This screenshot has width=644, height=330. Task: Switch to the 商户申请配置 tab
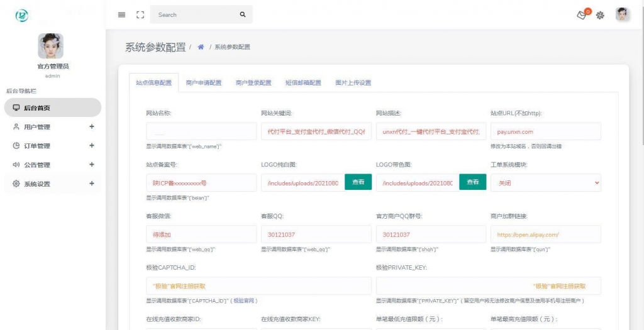[204, 83]
